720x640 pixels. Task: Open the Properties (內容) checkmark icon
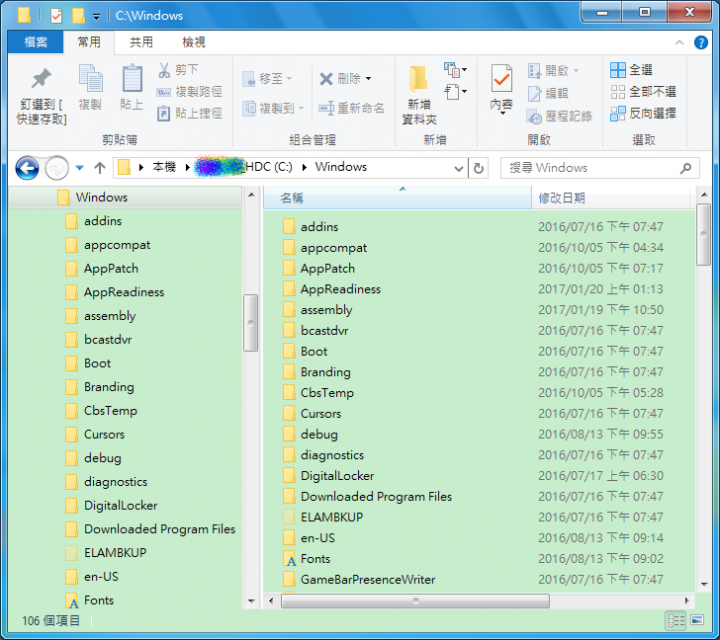[x=501, y=80]
